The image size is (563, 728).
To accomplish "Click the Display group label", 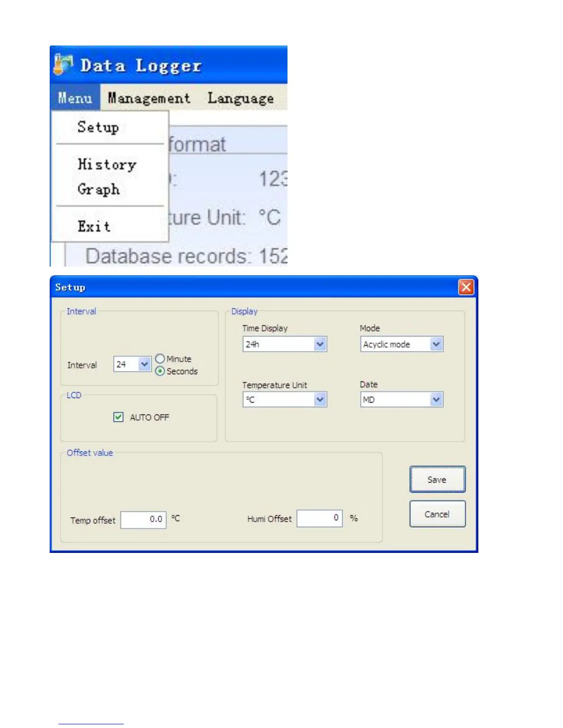I will 244,311.
